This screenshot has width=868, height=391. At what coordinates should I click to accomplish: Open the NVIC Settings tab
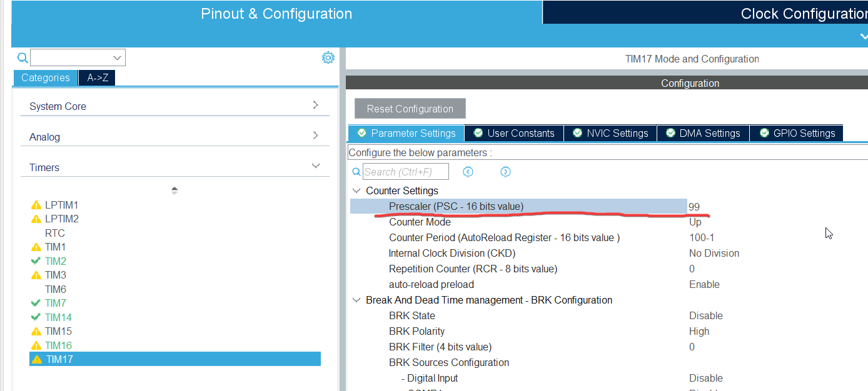610,132
